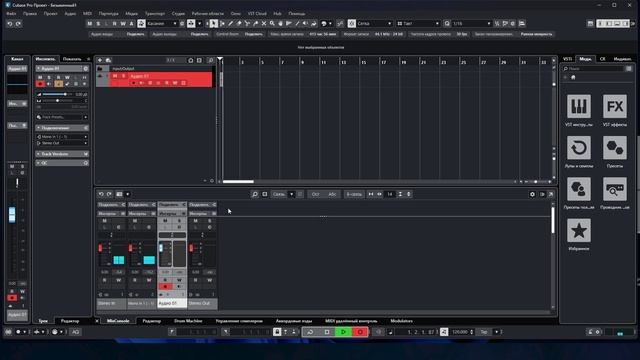Open the Stereo Out output routing in Inspector
640x360 pixels.
click(62, 143)
